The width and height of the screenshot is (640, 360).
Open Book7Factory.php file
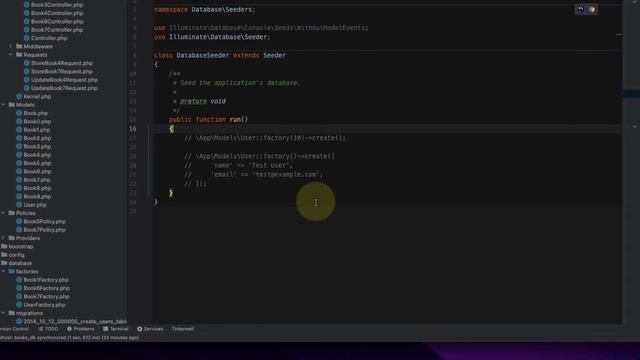(42, 296)
